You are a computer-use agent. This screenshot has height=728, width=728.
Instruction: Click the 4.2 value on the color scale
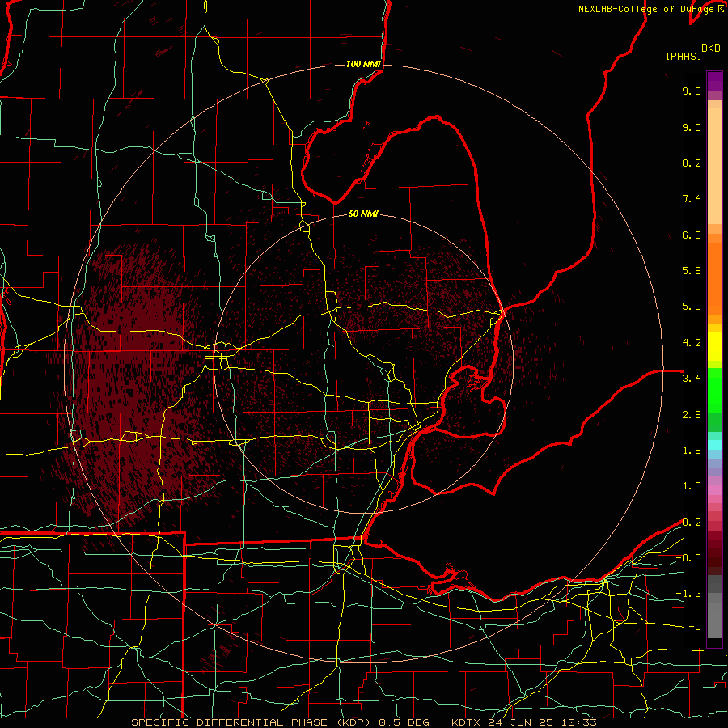(692, 343)
